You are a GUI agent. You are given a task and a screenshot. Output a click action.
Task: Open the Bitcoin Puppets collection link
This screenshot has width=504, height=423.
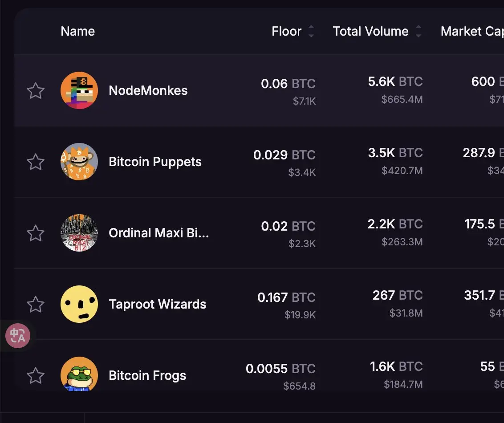point(155,162)
